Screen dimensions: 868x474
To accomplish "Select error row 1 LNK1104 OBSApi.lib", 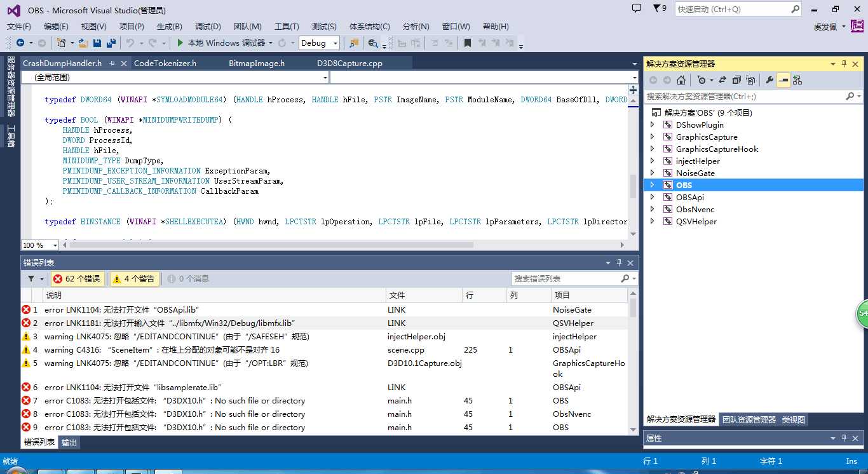I will tap(324, 310).
